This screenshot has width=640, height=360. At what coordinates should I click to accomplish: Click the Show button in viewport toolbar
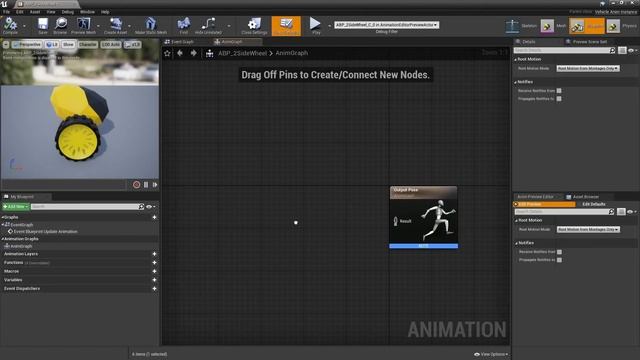click(x=68, y=44)
